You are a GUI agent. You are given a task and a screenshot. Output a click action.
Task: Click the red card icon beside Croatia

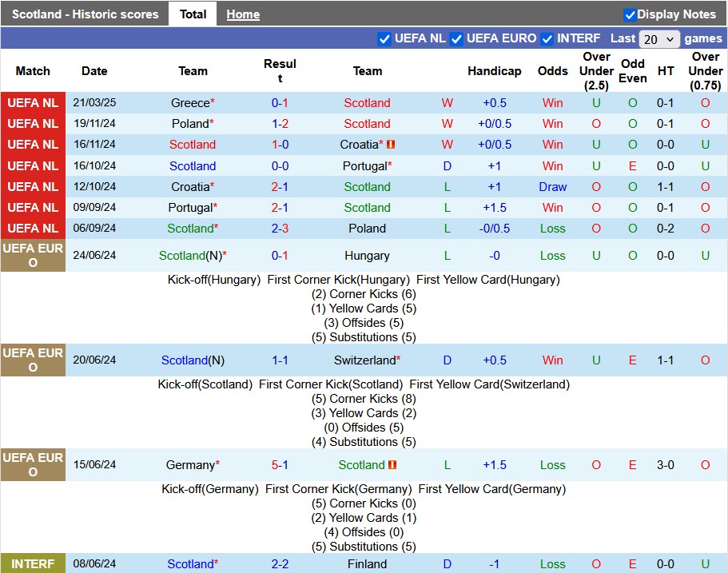click(392, 145)
